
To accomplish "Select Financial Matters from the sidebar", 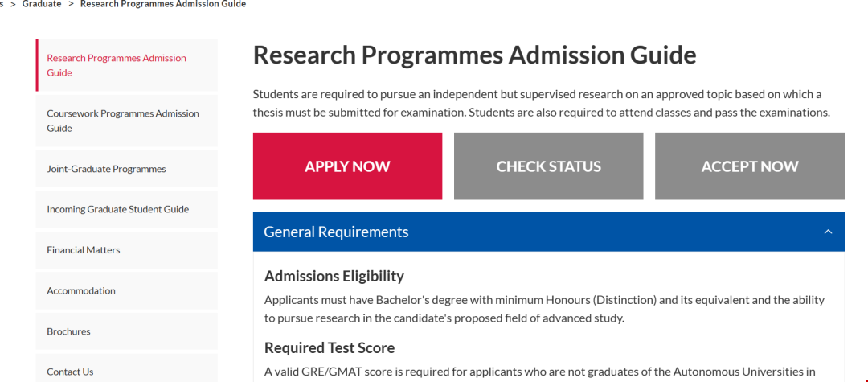I will coord(83,250).
